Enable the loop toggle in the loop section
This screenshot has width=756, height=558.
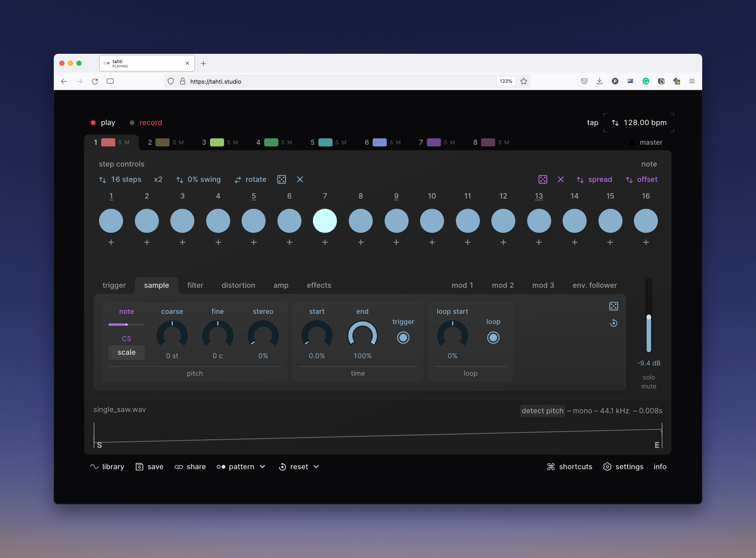click(x=493, y=338)
